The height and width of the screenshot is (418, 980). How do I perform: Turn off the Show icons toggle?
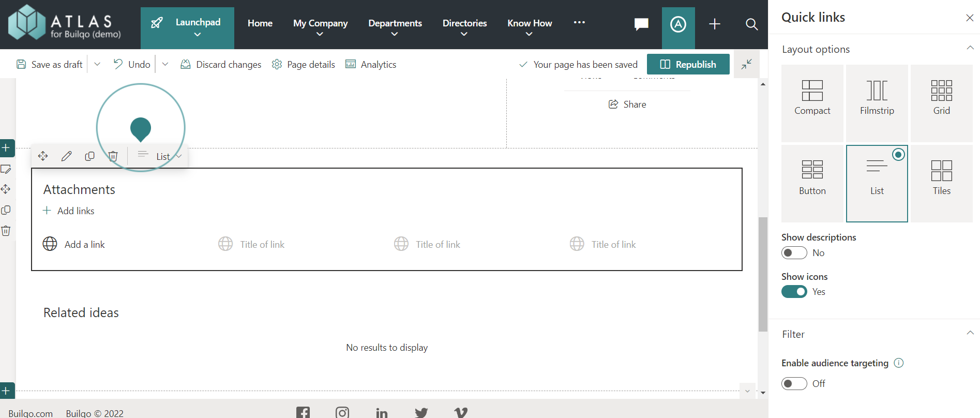click(794, 292)
